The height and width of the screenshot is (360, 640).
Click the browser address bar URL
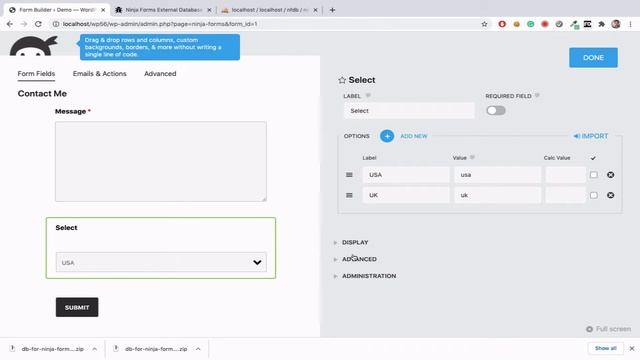click(160, 24)
